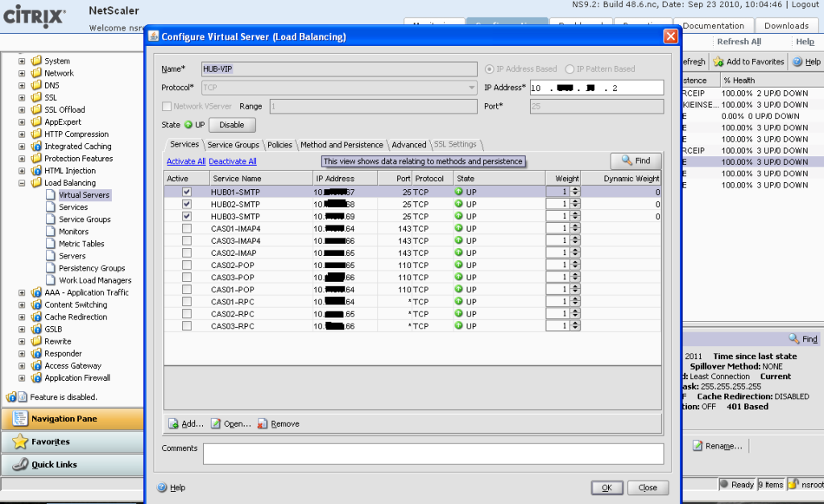Expand the Rewrite tree node
This screenshot has height=504, width=824.
[x=22, y=341]
